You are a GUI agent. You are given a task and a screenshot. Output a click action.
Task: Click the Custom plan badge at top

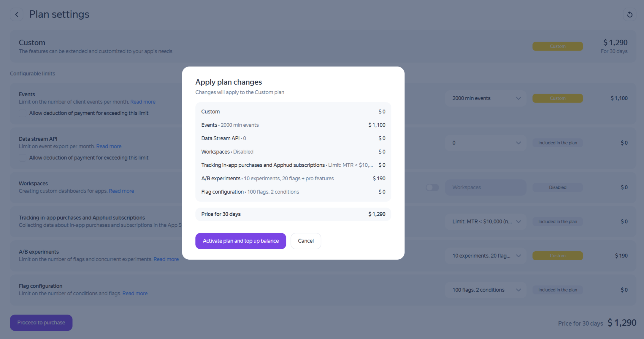point(557,46)
